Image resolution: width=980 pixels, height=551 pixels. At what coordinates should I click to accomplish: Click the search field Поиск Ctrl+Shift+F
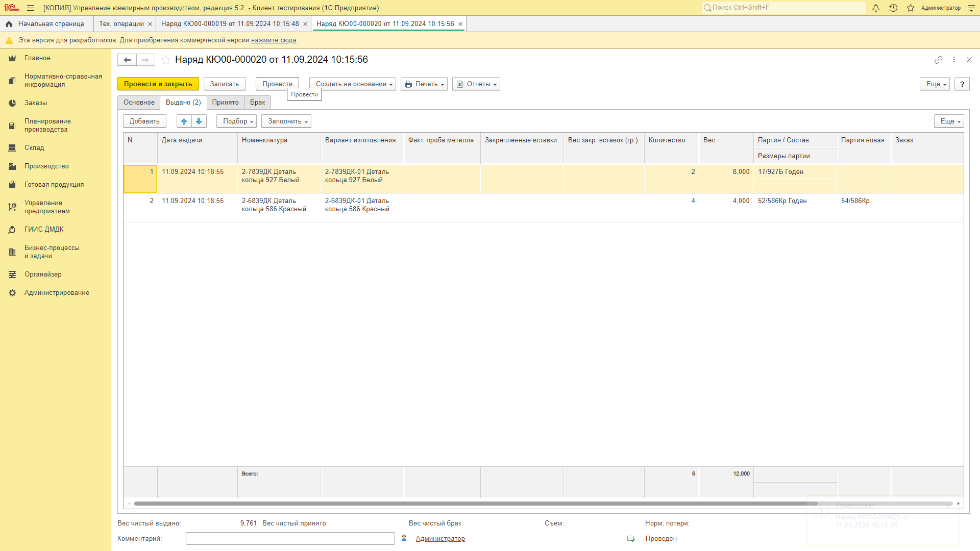click(783, 8)
